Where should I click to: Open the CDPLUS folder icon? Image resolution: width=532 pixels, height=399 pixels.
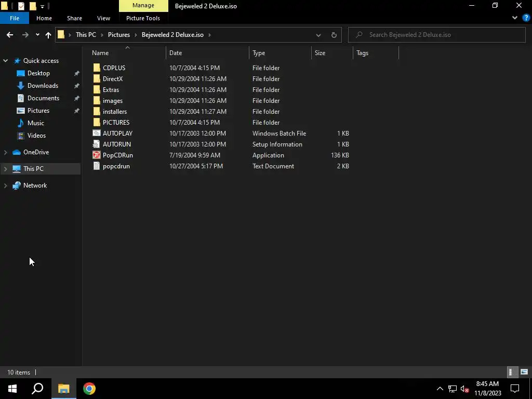[97, 68]
